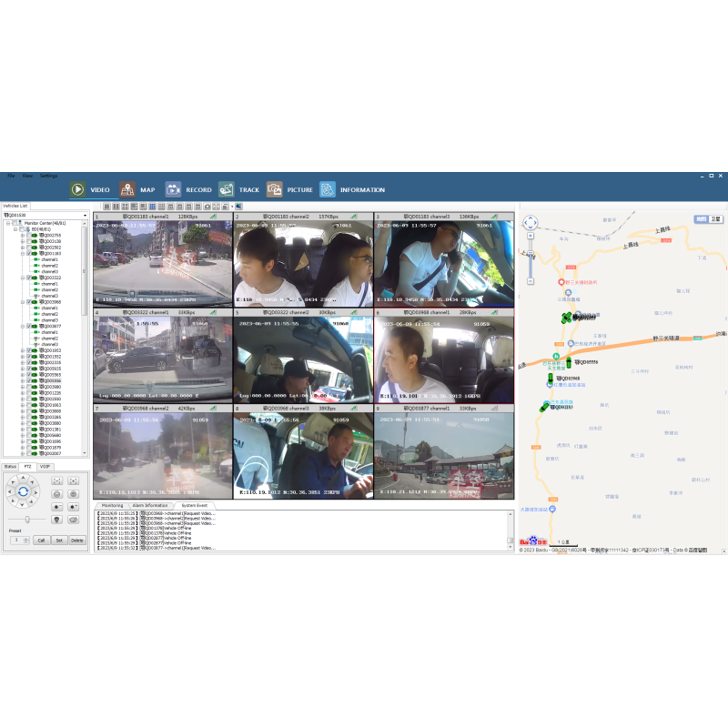This screenshot has width=728, height=728.
Task: Collapse the BD group node
Action: click(x=15, y=229)
